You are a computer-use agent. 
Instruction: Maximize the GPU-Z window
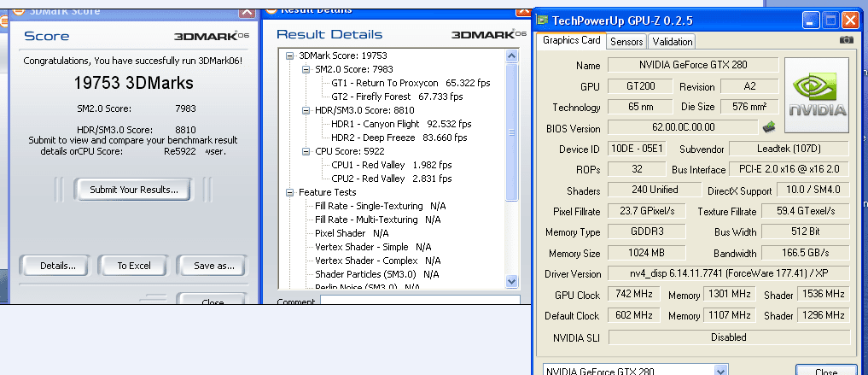830,21
